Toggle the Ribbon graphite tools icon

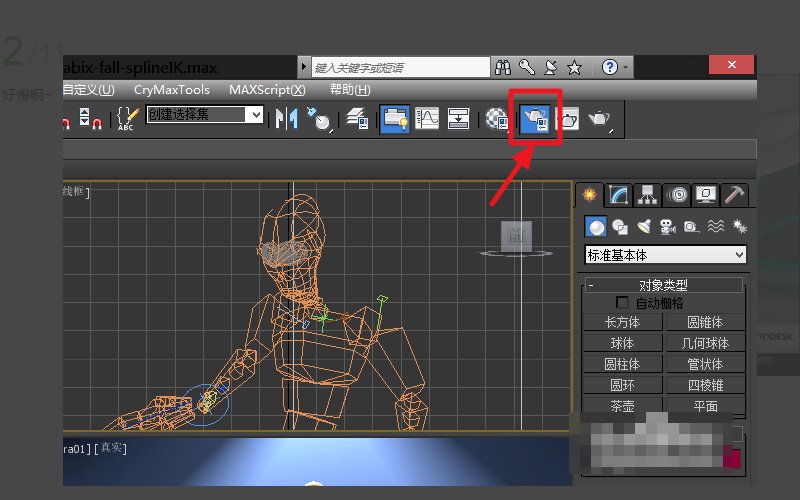click(394, 119)
